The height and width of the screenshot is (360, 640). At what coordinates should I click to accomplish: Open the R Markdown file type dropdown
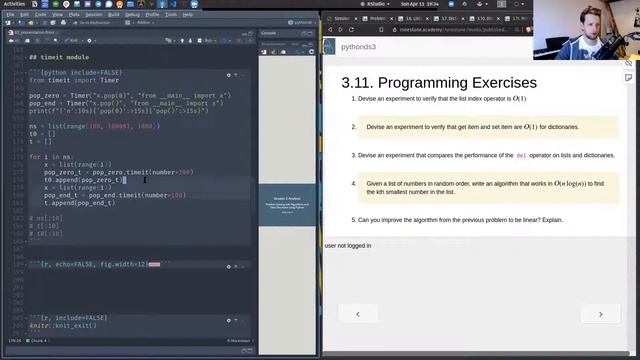240,340
